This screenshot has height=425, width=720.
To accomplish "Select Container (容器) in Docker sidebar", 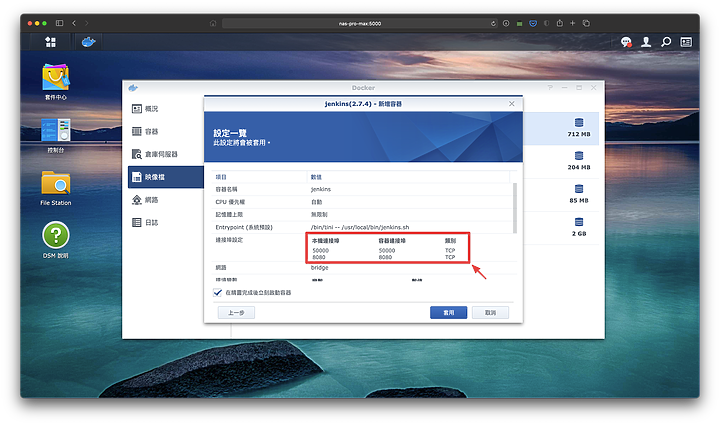I will coord(165,131).
